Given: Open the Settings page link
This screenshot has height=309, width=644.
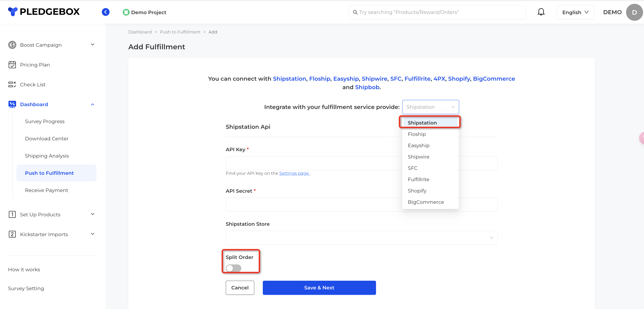Looking at the screenshot, I should click(294, 173).
